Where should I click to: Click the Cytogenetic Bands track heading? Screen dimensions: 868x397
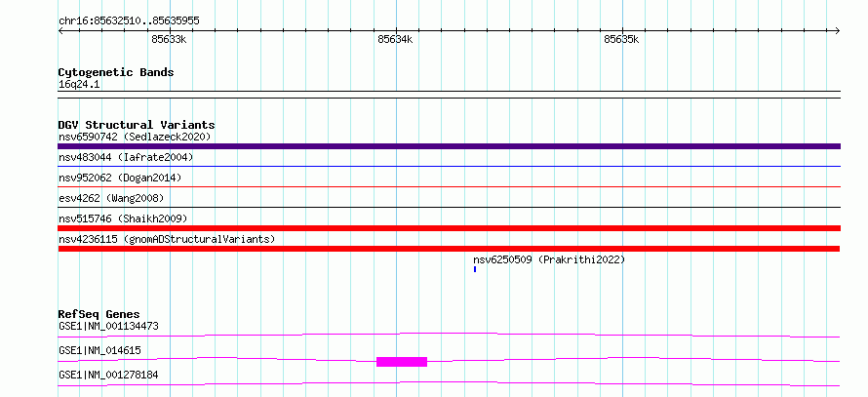click(116, 72)
